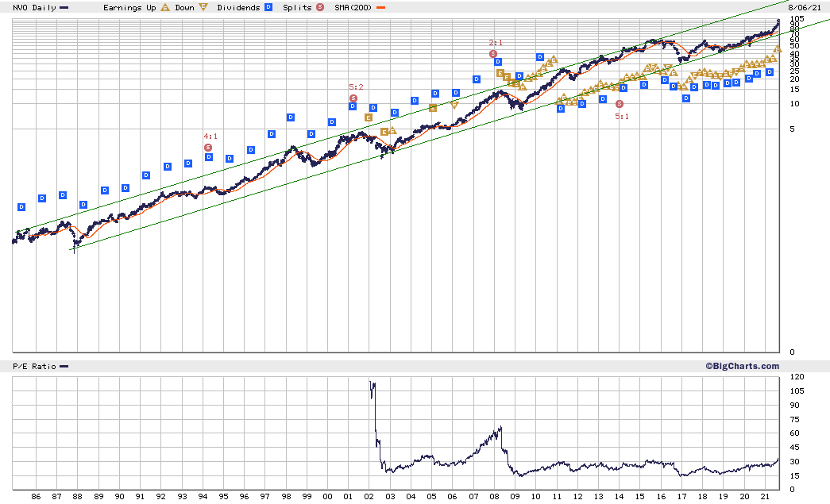The height and width of the screenshot is (504, 830).
Task: Click the latest Earnings Up marker in 2021
Action: (x=777, y=48)
